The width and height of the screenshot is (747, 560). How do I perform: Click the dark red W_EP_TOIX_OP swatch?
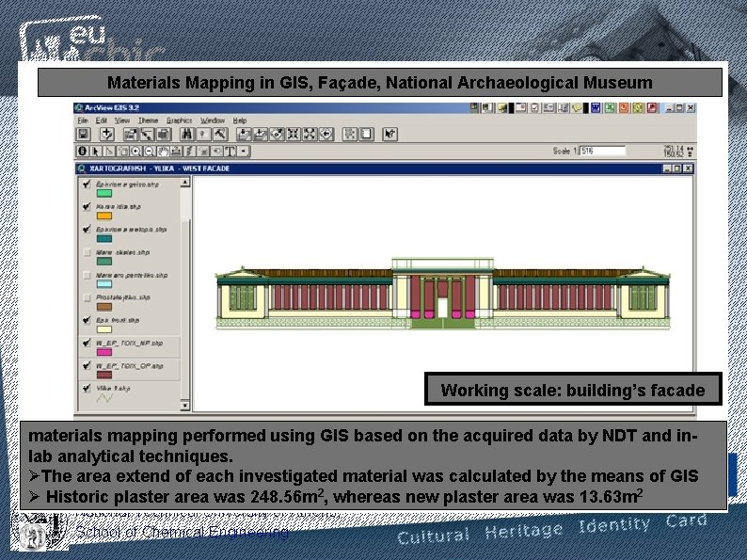104,375
